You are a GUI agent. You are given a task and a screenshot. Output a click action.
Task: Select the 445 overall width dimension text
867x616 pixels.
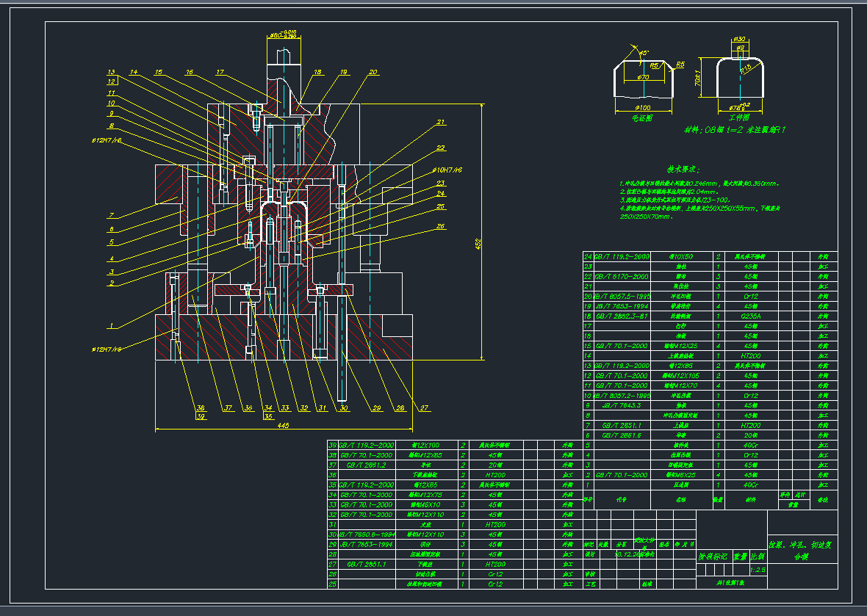tap(283, 425)
